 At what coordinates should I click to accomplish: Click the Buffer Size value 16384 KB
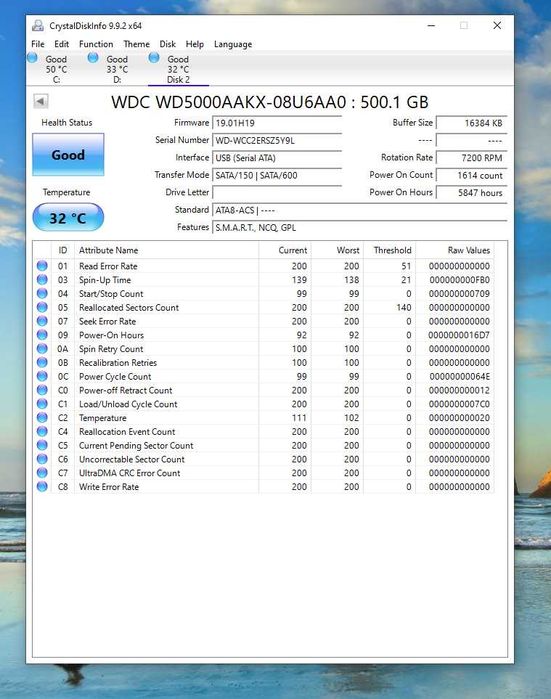pos(471,123)
